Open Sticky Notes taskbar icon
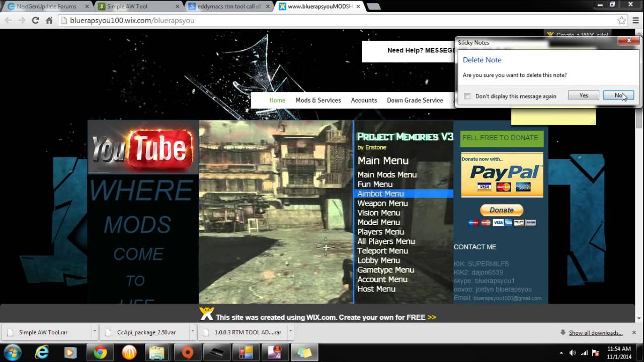The image size is (644, 362). click(304, 352)
